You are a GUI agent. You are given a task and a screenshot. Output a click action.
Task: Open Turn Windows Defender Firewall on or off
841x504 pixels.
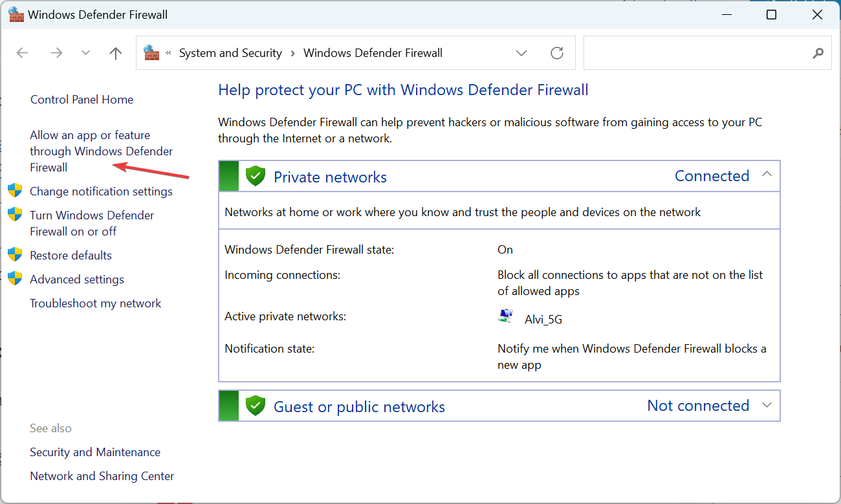(x=92, y=223)
